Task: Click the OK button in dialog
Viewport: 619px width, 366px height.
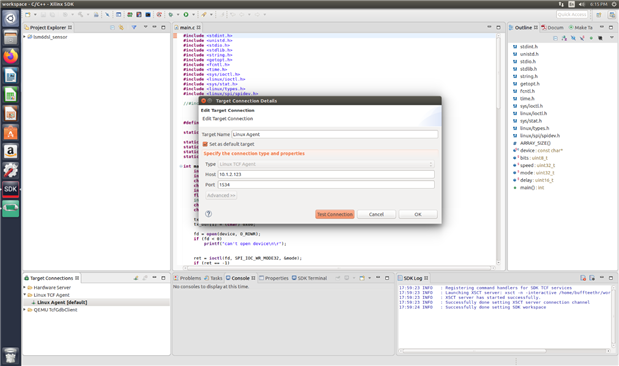Action: (x=418, y=214)
